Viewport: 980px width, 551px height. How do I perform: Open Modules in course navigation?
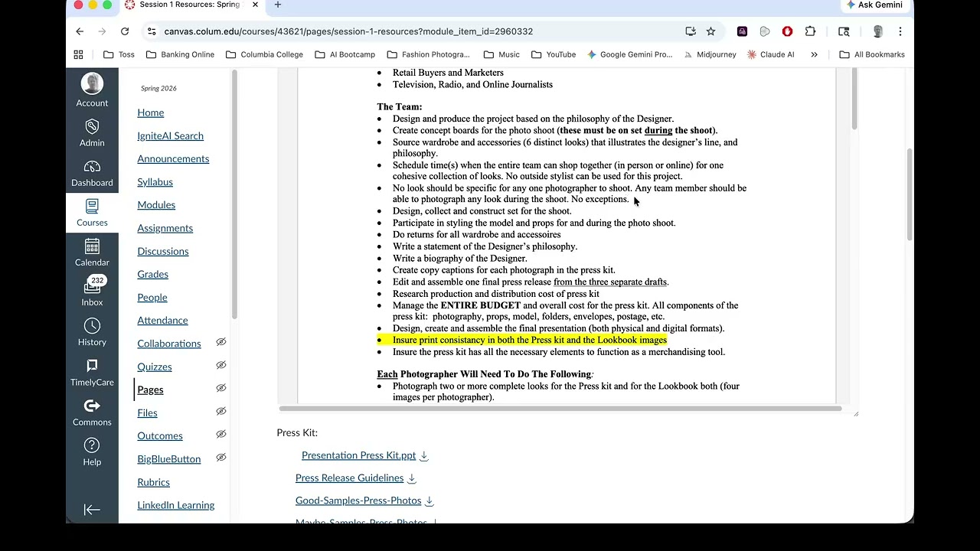tap(156, 205)
